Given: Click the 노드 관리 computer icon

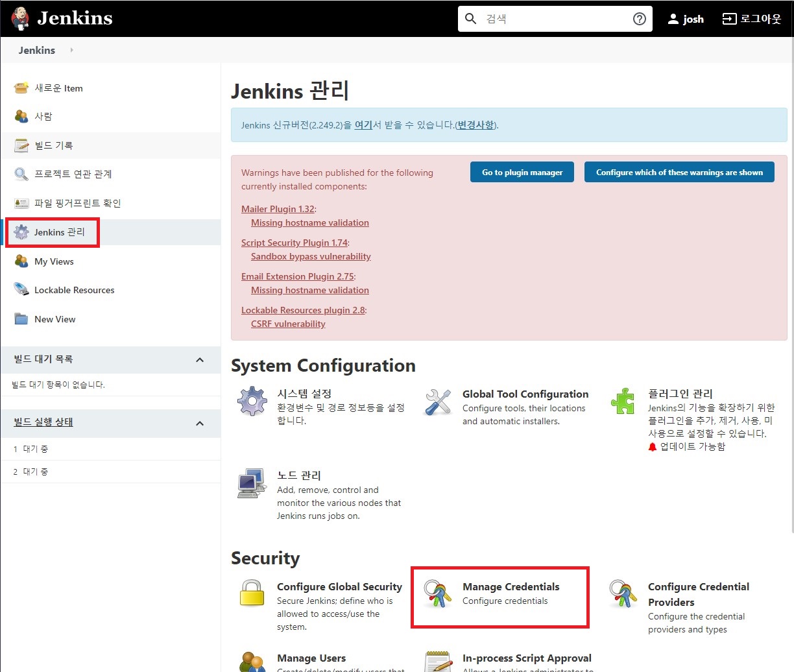Looking at the screenshot, I should (252, 483).
